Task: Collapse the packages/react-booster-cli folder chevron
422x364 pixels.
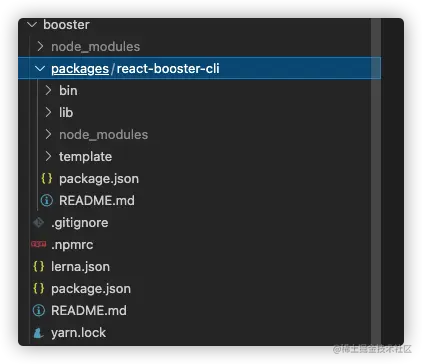Action: coord(40,69)
